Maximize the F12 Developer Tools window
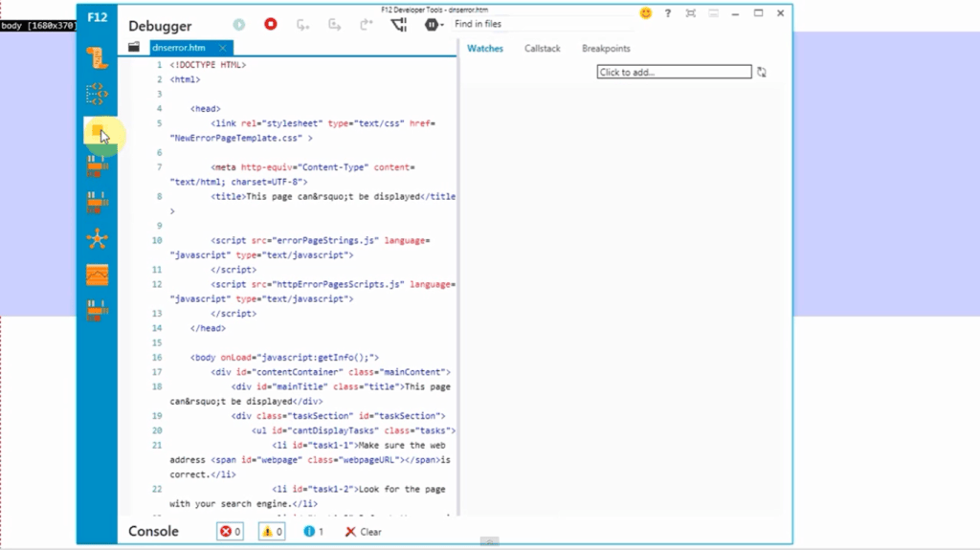 point(758,13)
